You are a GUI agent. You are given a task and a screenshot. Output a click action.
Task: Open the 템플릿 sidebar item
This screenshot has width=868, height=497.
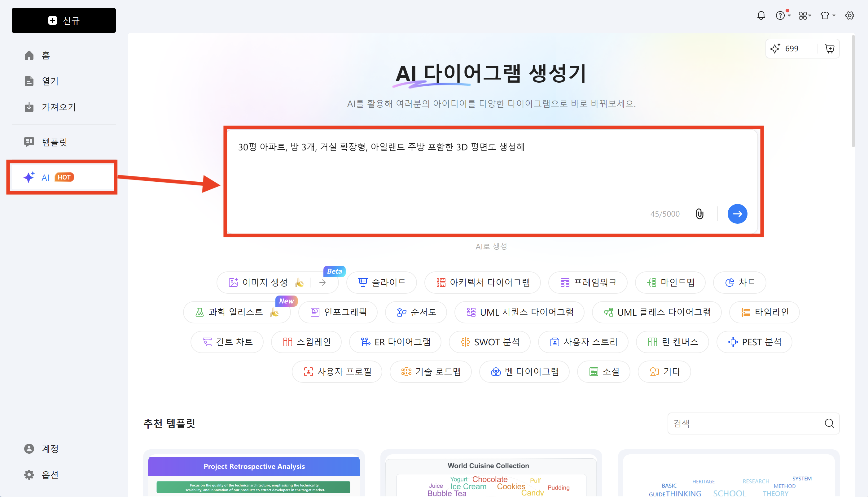55,142
